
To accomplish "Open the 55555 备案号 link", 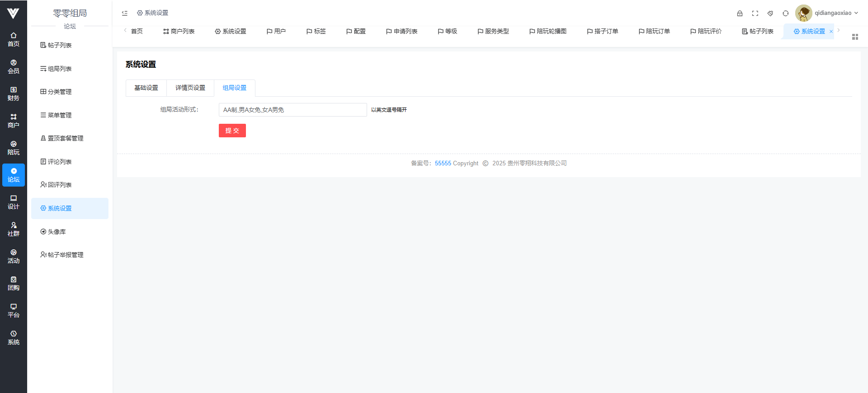I will click(x=443, y=164).
